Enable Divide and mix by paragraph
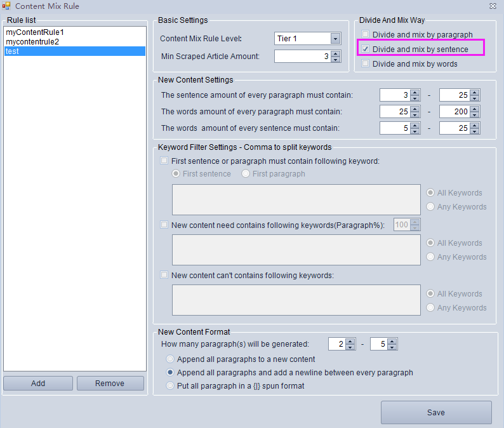This screenshot has height=428, width=504. pos(365,34)
